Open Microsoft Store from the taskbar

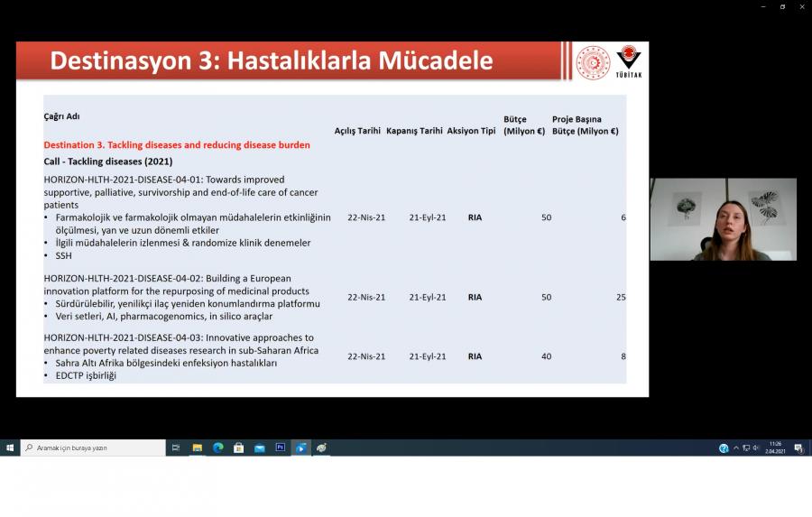click(238, 448)
